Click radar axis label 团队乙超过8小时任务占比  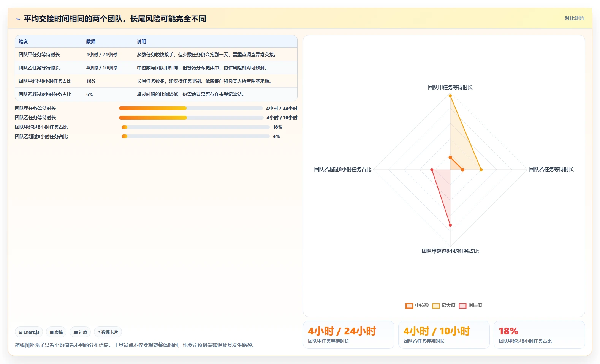(343, 169)
